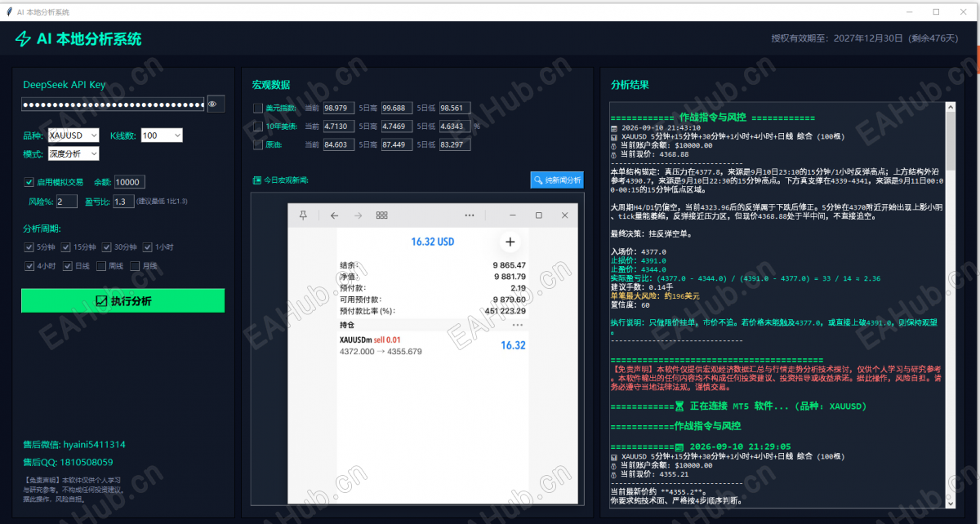The width and height of the screenshot is (980, 524).
Task: Click the 余额 field showing 10000
Action: pyautogui.click(x=130, y=182)
